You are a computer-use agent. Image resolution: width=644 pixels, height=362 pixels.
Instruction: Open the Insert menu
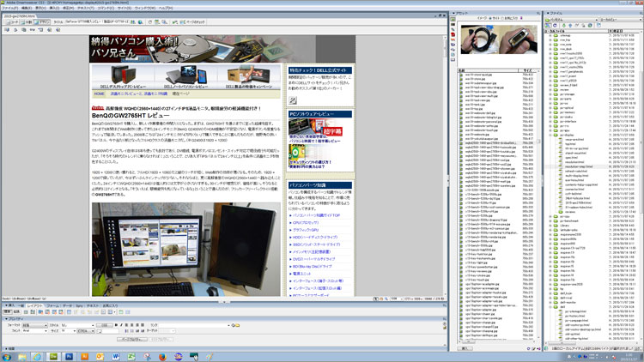(54, 8)
